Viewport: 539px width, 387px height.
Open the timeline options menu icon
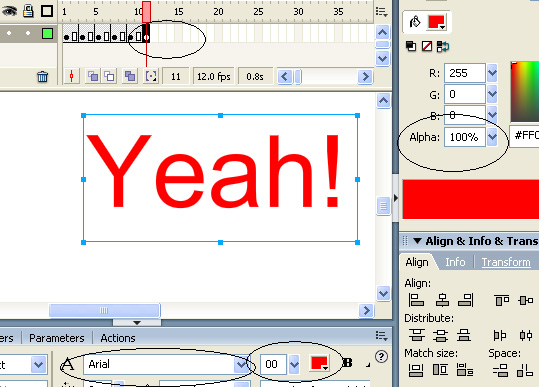click(382, 12)
